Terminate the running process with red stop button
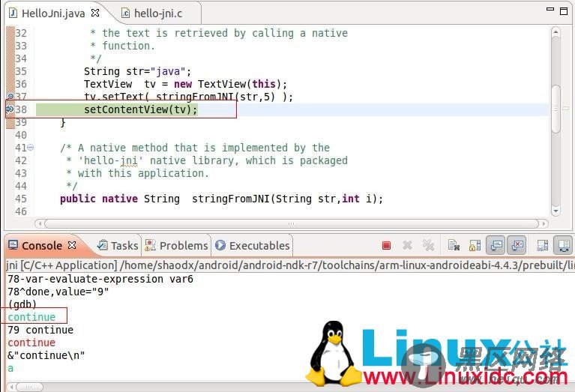The image size is (575, 392). 386,245
